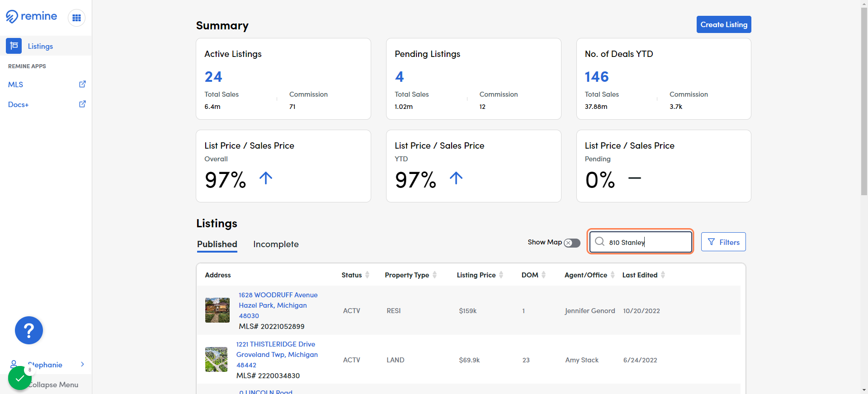Click agent name Amy Stack
Image resolution: width=868 pixels, height=394 pixels.
coord(582,360)
